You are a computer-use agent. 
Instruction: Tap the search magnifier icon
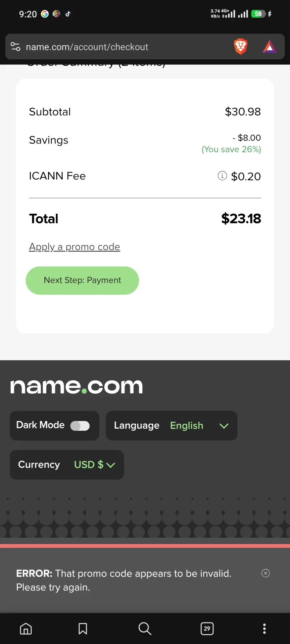145,629
